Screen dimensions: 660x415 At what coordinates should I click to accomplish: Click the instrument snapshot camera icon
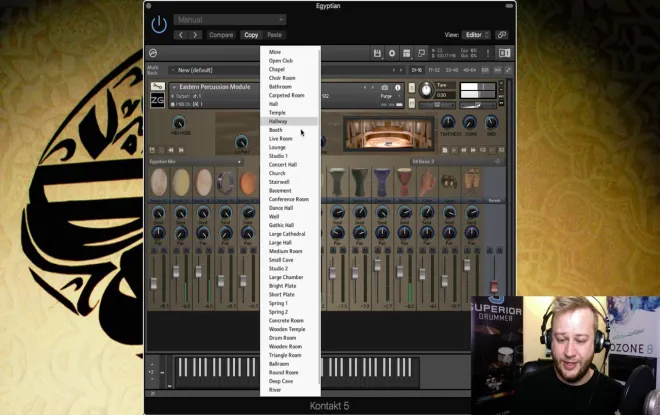point(384,88)
